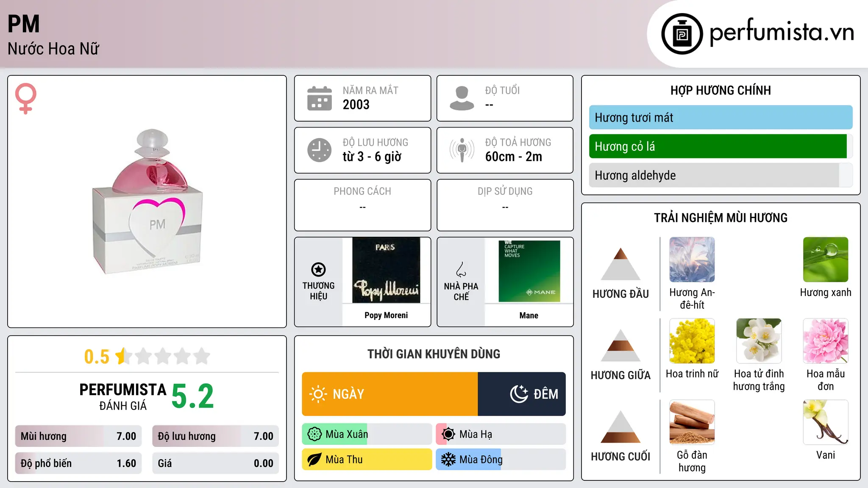Viewport: 868px width, 488px height.
Task: Click the Hương aldehyde accord bar
Action: 721,175
